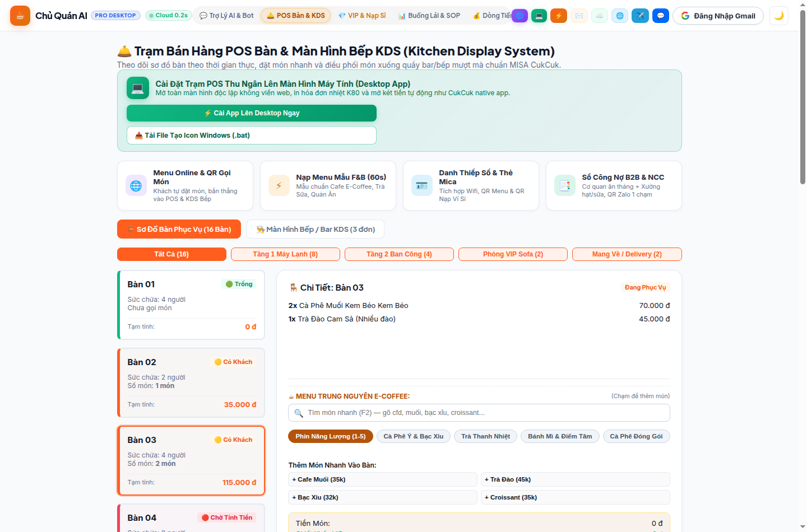Select the Bàn 01 table card
Image resolution: width=807 pixels, height=532 pixels.
(191, 305)
